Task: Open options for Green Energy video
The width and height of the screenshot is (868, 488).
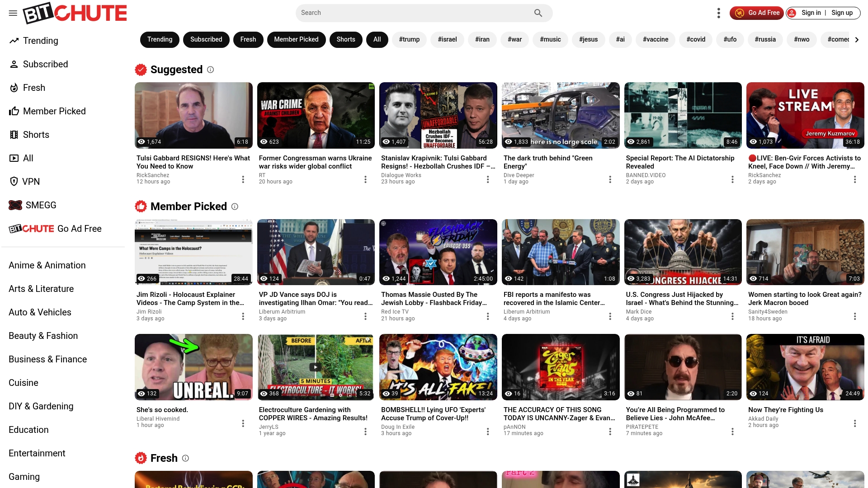Action: tap(610, 179)
